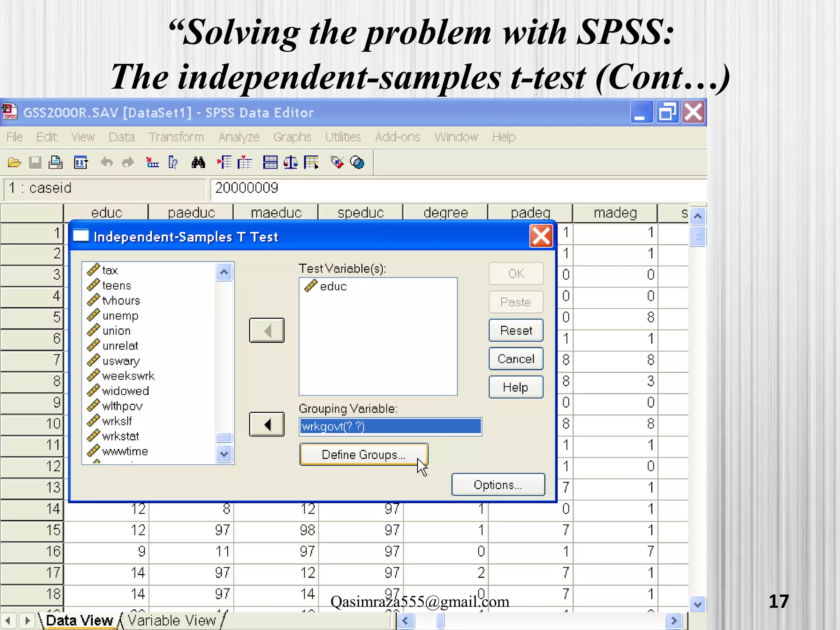840x630 pixels.
Task: Click the arrow button beside Grouping Variable
Action: [x=267, y=424]
